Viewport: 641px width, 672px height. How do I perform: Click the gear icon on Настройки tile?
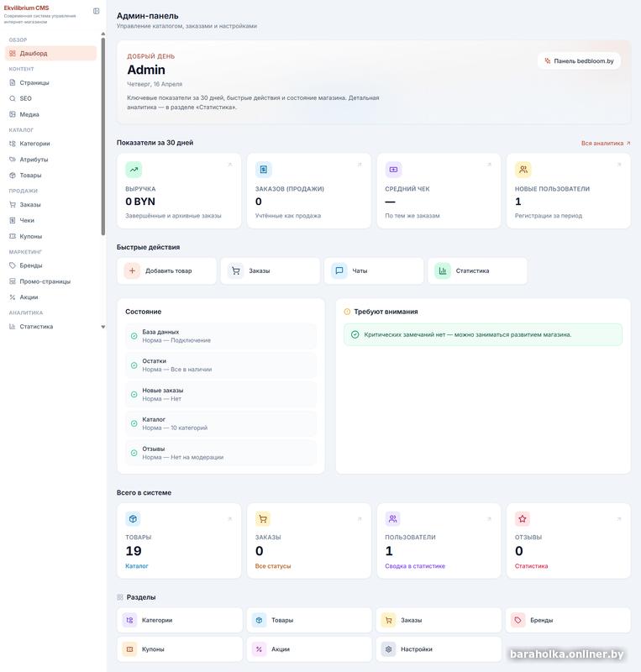pos(388,649)
